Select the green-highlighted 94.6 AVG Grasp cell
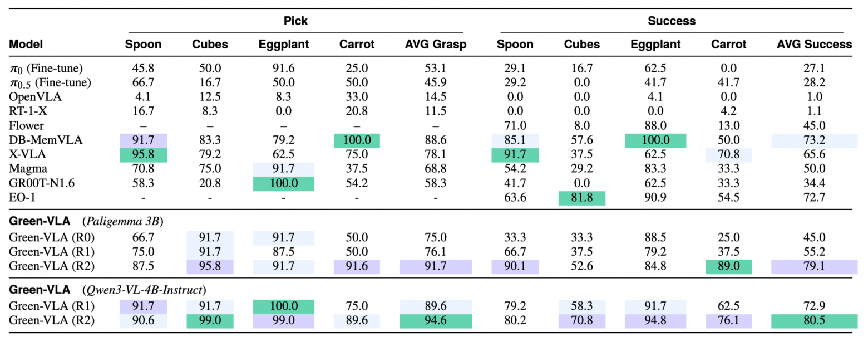The width and height of the screenshot is (868, 341). point(435,321)
